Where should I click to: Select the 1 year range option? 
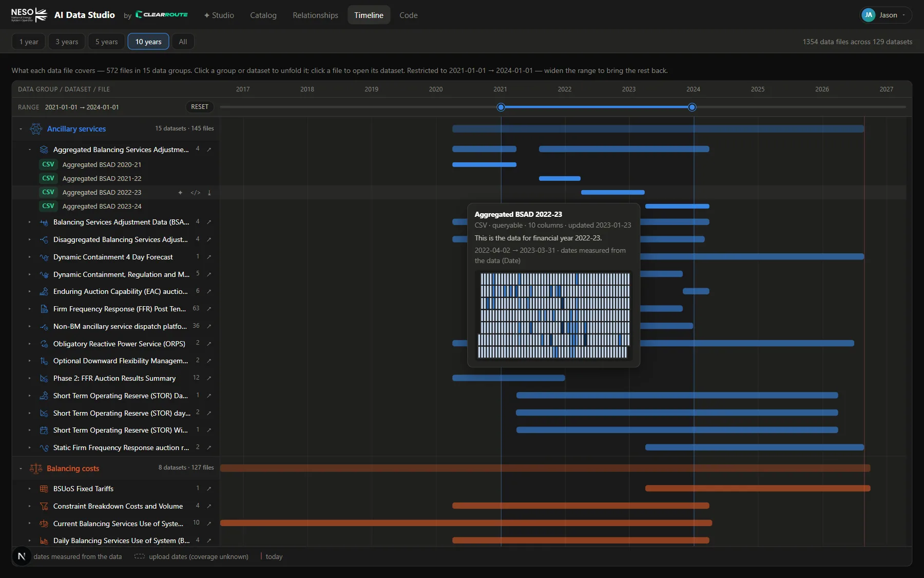29,42
